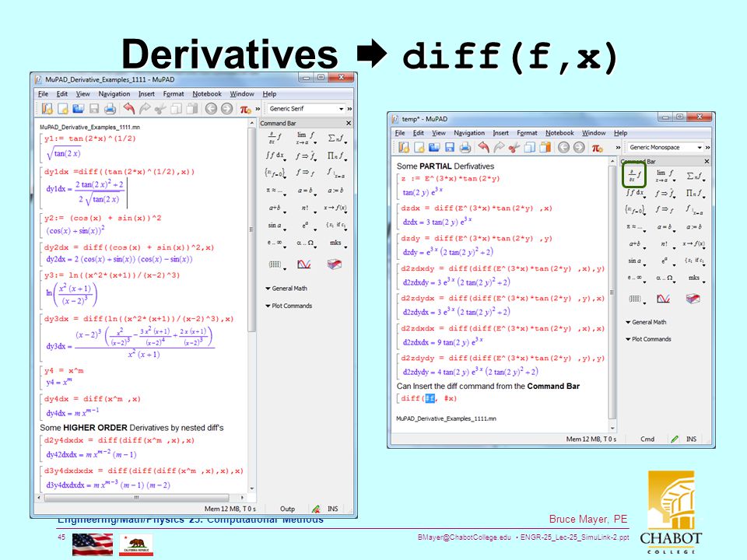This screenshot has width=747, height=560.
Task: Click Paste clipboard icon in left MuPAD toolbar
Action: tap(192, 109)
